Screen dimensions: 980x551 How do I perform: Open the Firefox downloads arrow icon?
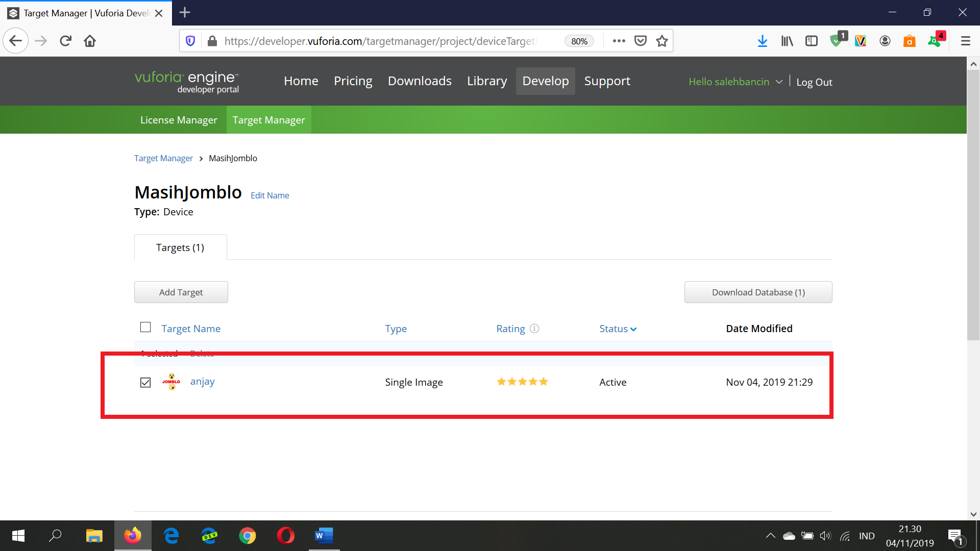(x=762, y=41)
